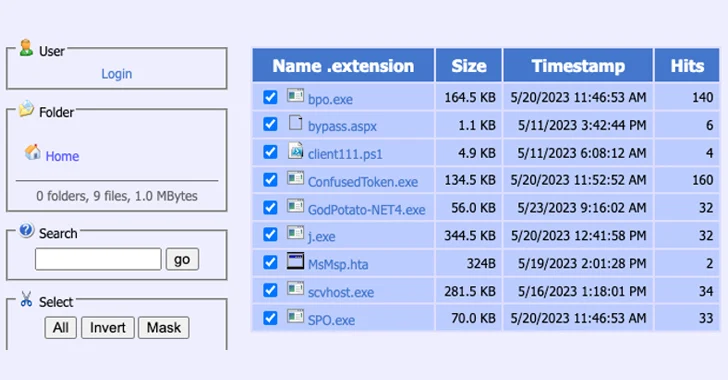Sort by Hits column header

click(x=687, y=66)
